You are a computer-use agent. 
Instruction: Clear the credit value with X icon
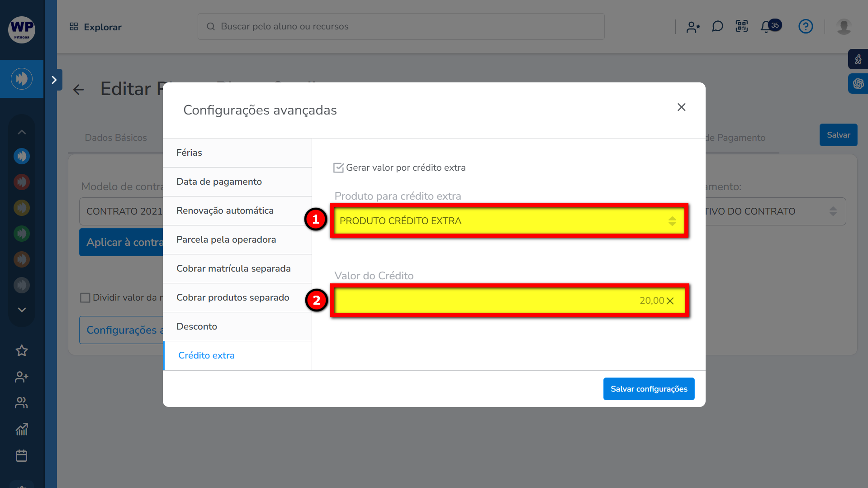[670, 301]
